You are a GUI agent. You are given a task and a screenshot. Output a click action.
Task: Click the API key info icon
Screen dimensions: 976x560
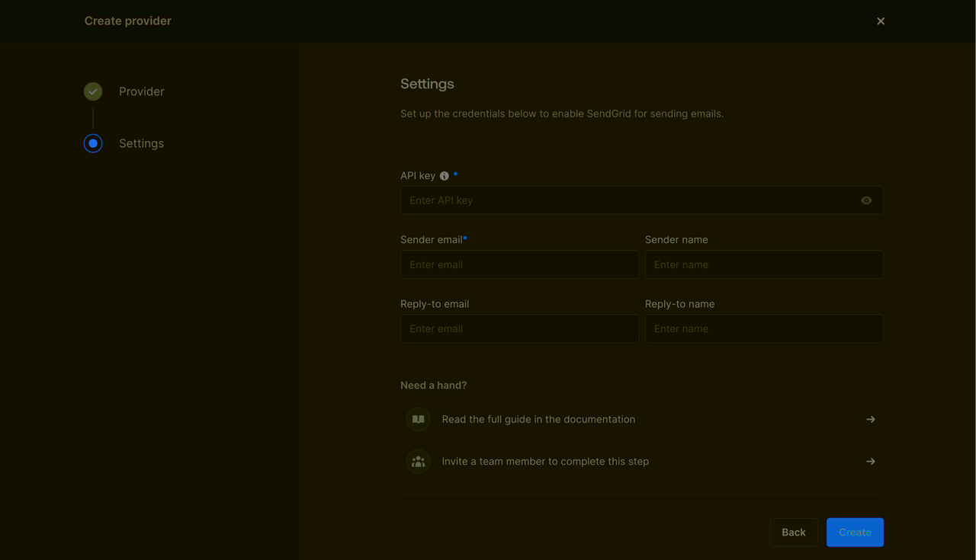pyautogui.click(x=445, y=176)
